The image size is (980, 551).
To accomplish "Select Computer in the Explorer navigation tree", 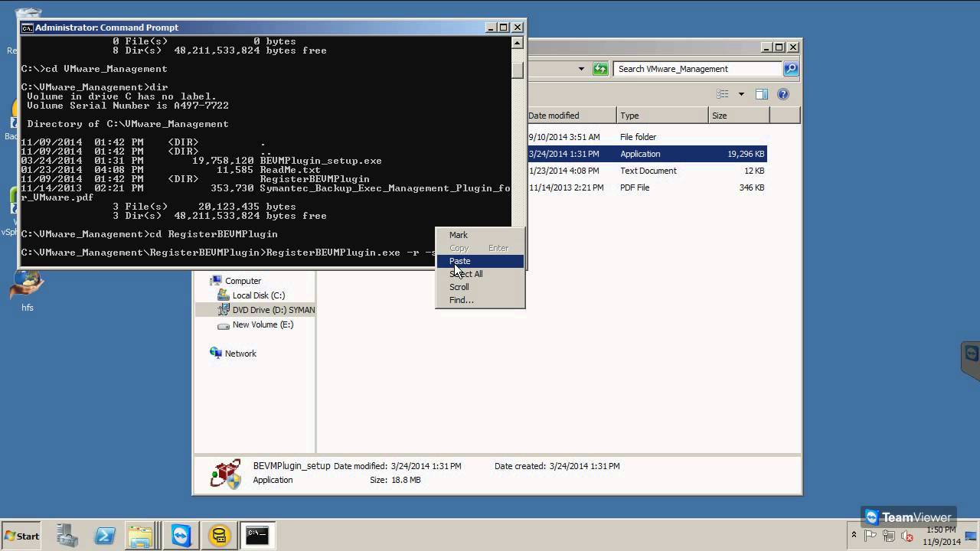I will click(x=243, y=281).
